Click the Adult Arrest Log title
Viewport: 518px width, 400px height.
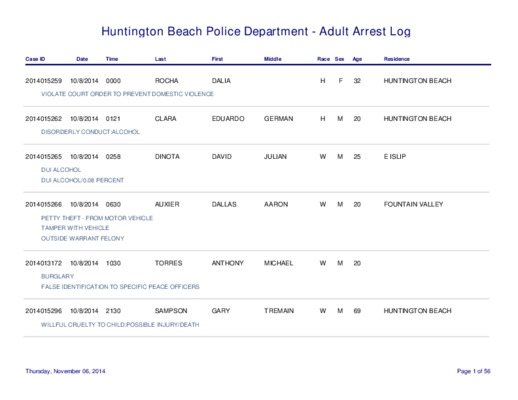click(365, 31)
